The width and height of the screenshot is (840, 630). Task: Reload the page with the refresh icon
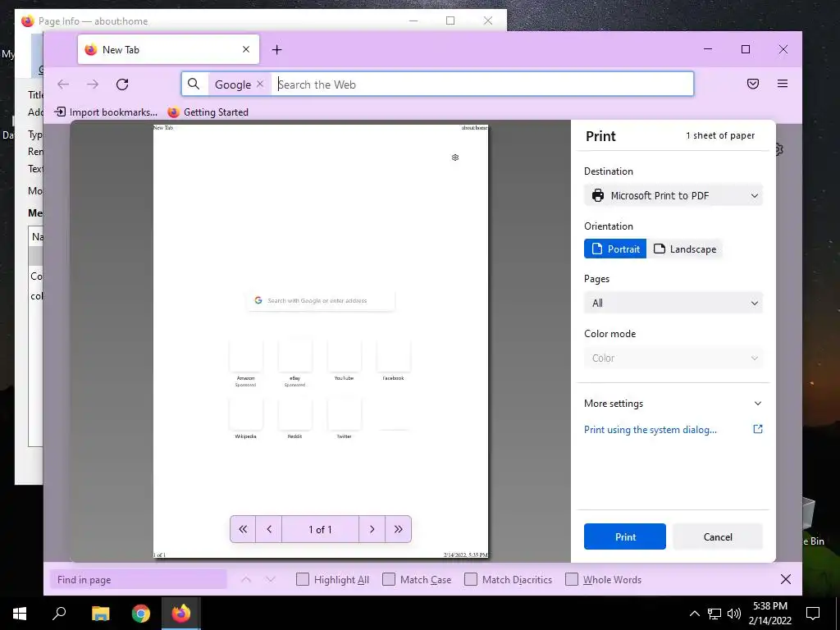pyautogui.click(x=122, y=84)
